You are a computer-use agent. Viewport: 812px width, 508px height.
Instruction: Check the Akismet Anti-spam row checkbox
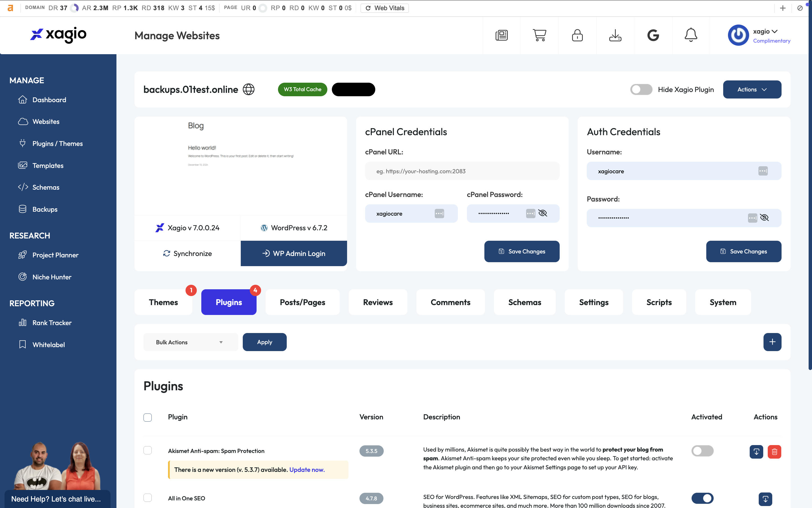148,450
